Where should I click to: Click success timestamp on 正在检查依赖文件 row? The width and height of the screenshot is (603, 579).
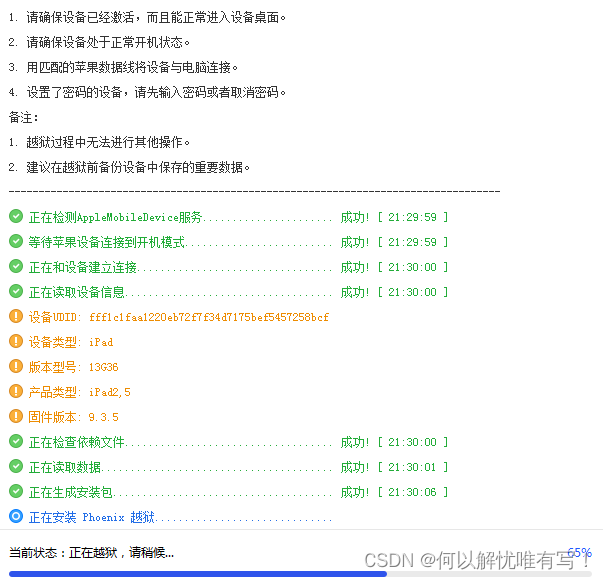pyautogui.click(x=412, y=442)
